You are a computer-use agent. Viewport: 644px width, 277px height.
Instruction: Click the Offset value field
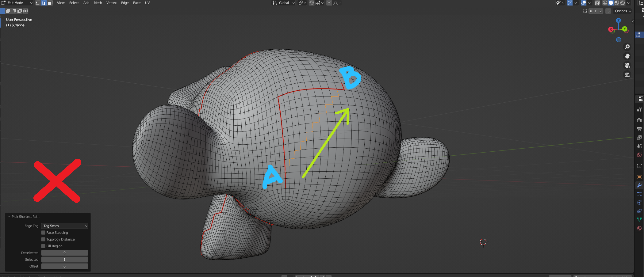click(65, 266)
